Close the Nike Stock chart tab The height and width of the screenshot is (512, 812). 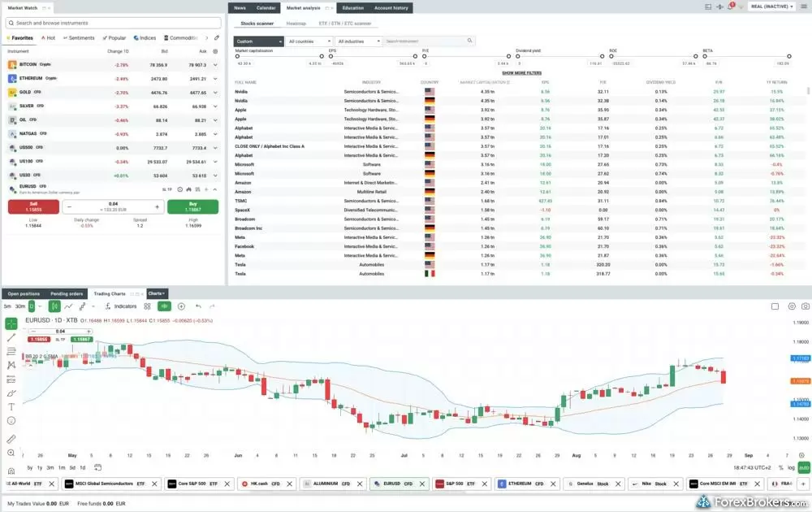[676, 484]
